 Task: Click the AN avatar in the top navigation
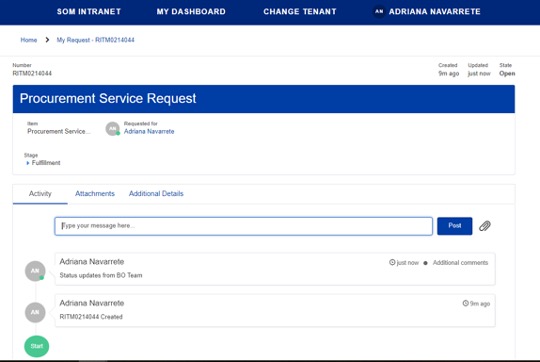pos(379,11)
